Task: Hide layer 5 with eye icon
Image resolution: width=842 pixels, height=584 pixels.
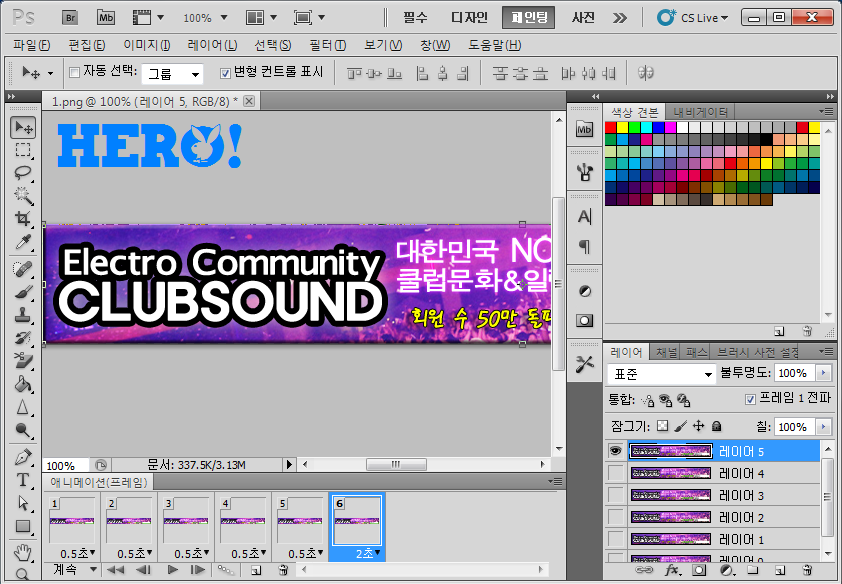Action: [x=615, y=451]
